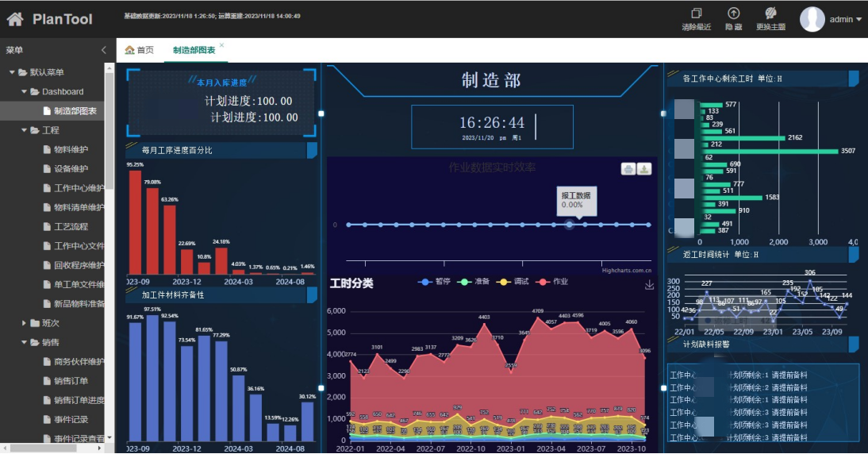
Task: Close the 制造部图表 tab
Action: tap(221, 45)
